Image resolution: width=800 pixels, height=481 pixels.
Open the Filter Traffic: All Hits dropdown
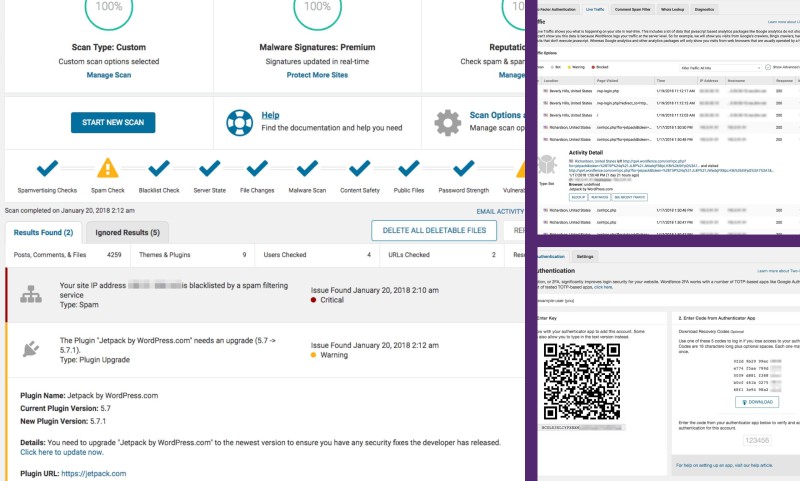(719, 68)
